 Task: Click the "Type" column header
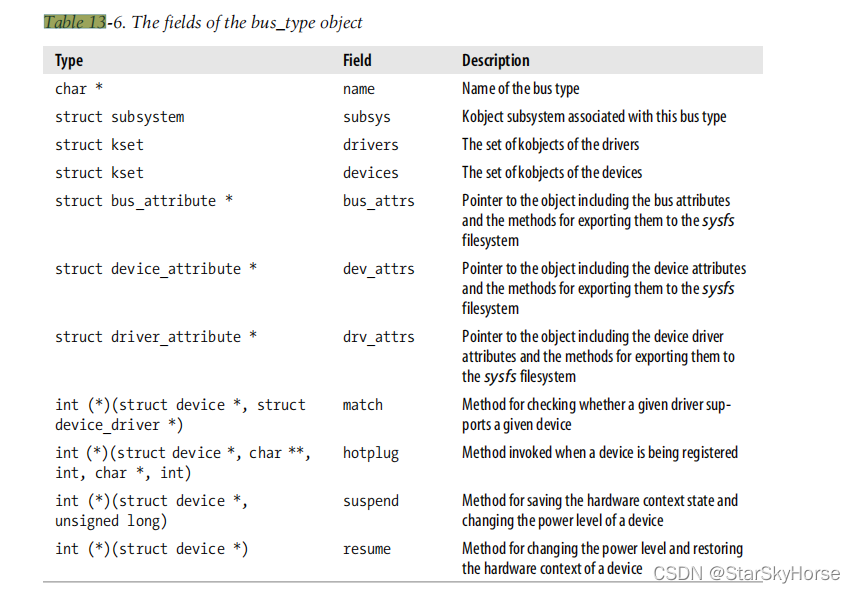tap(69, 61)
